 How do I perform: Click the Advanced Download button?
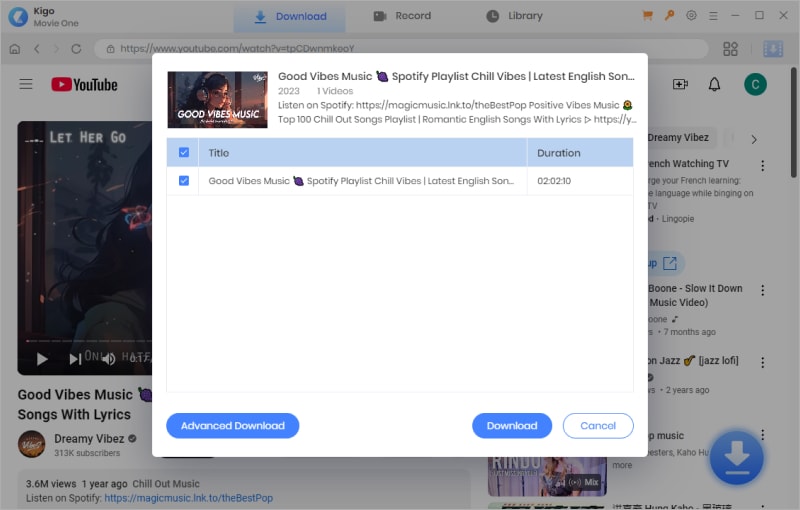coord(233,426)
